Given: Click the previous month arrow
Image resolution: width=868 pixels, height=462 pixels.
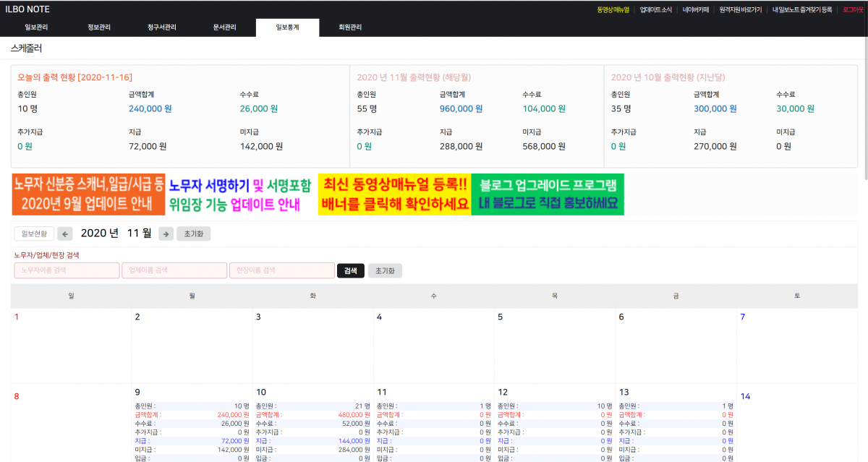Looking at the screenshot, I should (65, 234).
